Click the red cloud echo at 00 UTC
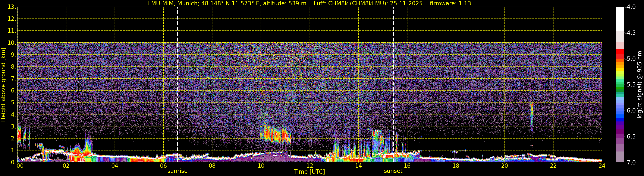This screenshot has height=176, width=644. click(19, 136)
